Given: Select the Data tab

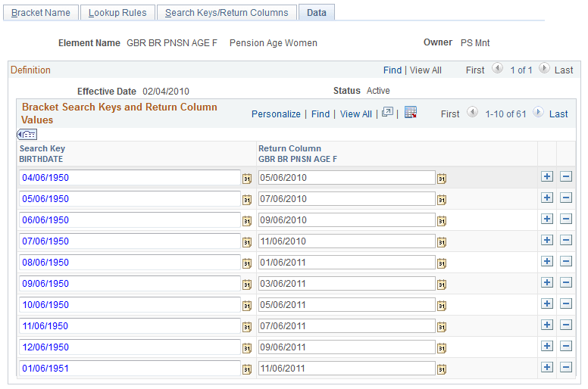Looking at the screenshot, I should pyautogui.click(x=317, y=13).
